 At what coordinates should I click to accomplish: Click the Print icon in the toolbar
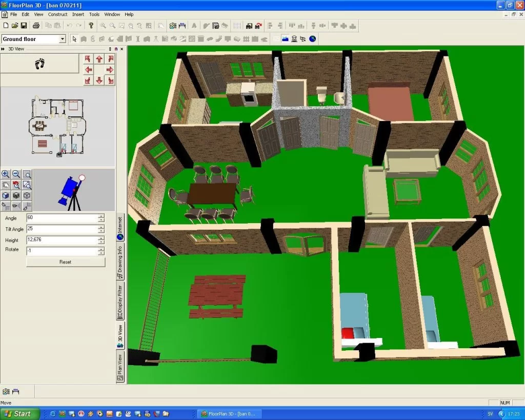pos(36,25)
